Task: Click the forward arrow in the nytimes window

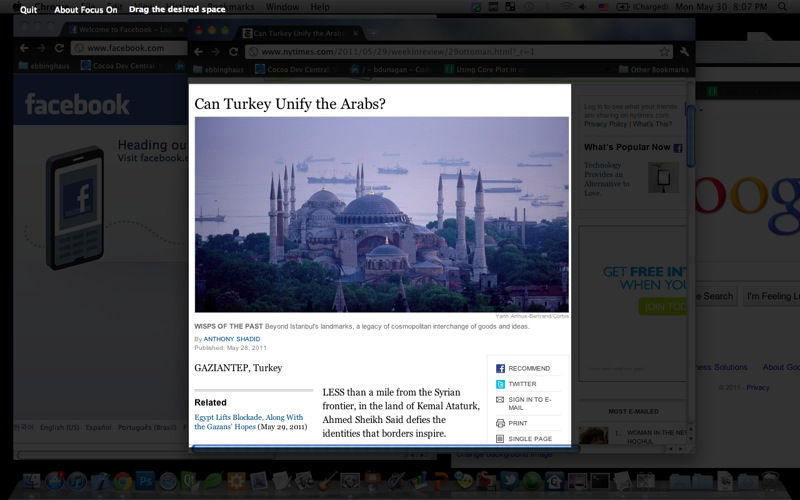Action: point(215,52)
